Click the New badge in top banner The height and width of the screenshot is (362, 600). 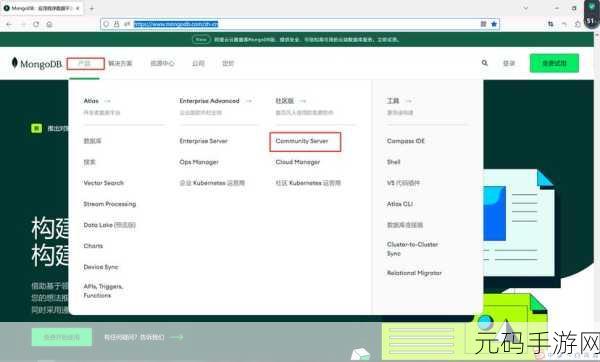[201, 39]
